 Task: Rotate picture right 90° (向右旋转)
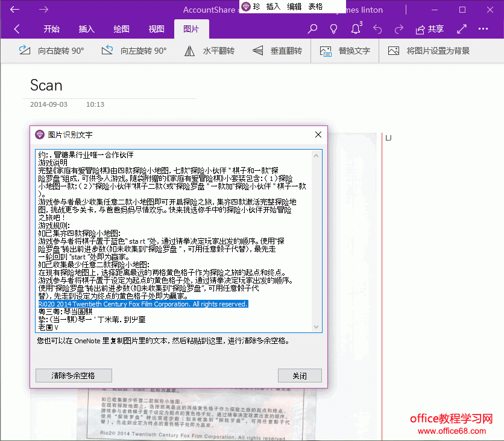pos(51,51)
